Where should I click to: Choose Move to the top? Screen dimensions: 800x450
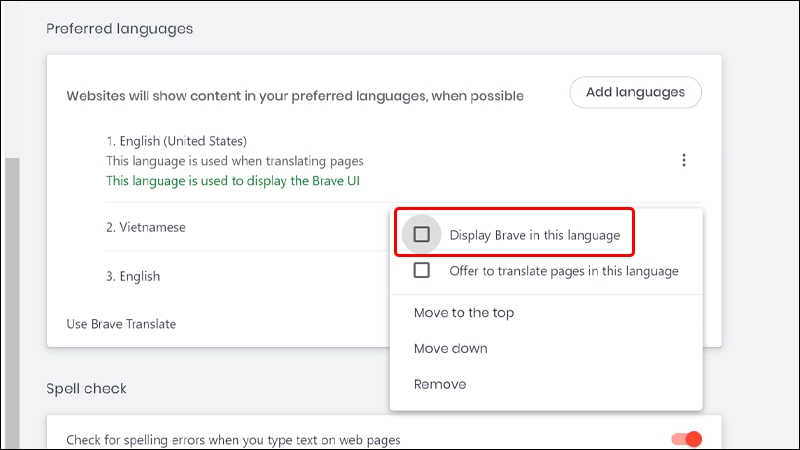click(464, 313)
